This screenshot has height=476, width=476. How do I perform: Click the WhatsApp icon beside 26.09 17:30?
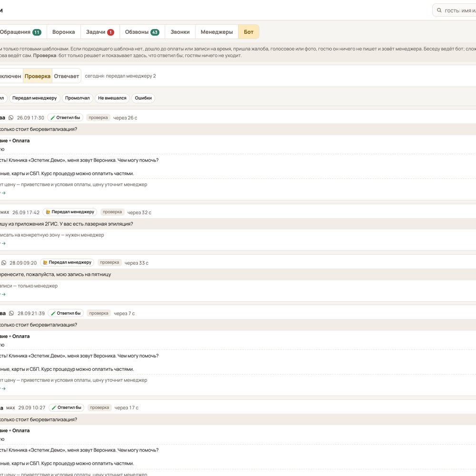pos(11,118)
